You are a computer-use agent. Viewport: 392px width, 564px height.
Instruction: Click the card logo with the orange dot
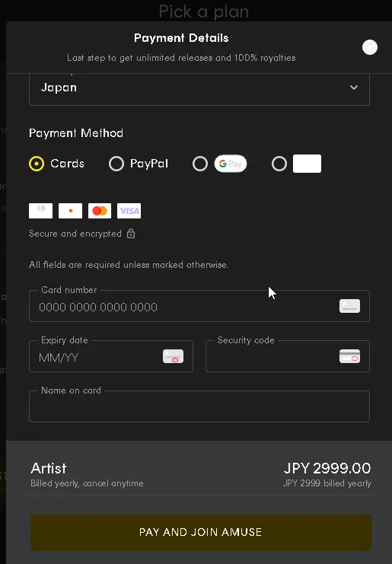(70, 211)
